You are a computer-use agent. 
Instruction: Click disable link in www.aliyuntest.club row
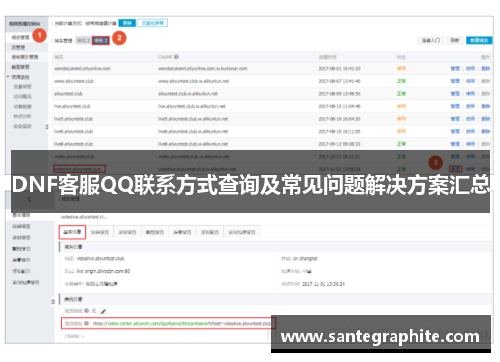(x=470, y=81)
